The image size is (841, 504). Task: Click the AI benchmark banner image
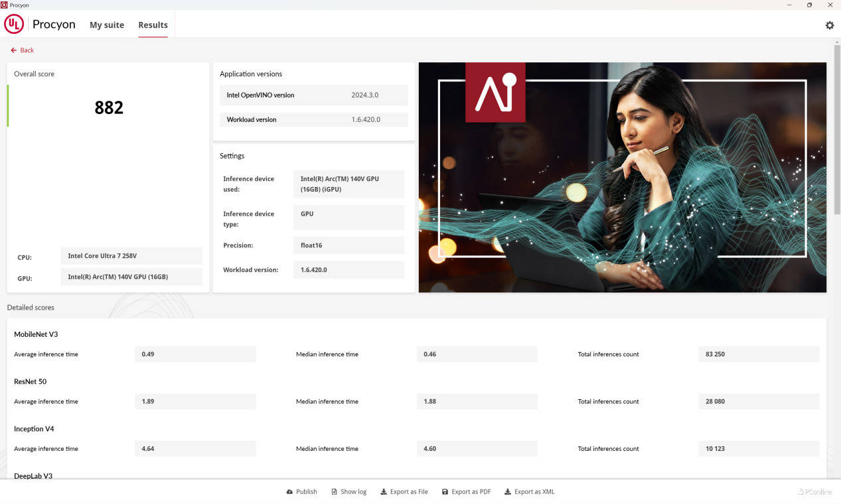point(622,177)
